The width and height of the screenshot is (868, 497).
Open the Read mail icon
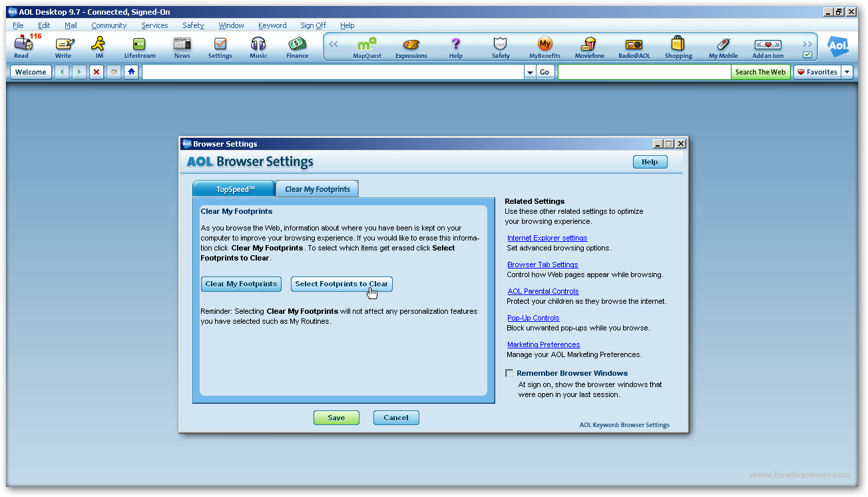[x=23, y=47]
